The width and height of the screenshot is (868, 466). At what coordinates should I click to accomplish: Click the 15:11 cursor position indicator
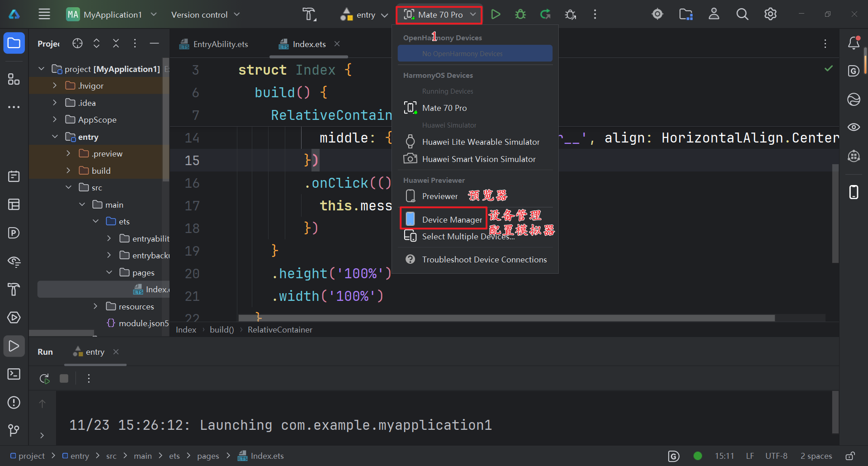point(724,456)
